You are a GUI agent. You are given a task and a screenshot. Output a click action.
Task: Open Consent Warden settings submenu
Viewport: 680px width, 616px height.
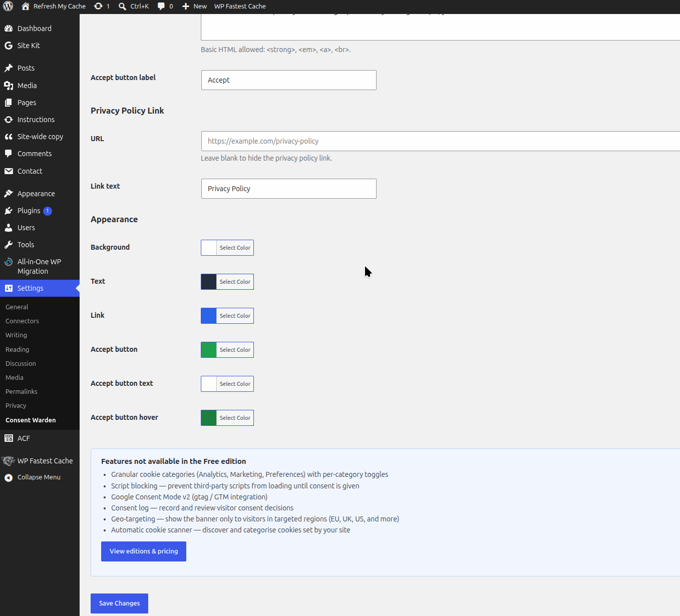(x=31, y=420)
